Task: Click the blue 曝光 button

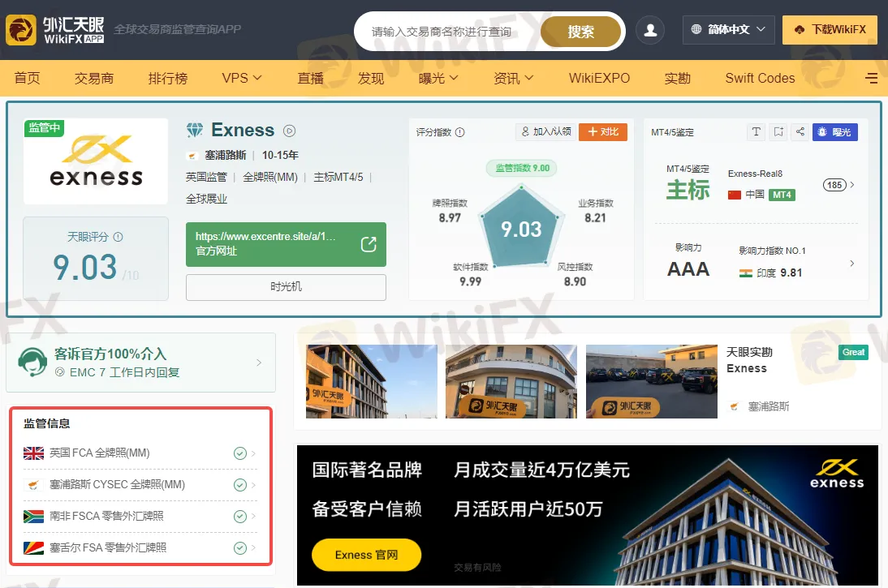Action: click(x=835, y=132)
